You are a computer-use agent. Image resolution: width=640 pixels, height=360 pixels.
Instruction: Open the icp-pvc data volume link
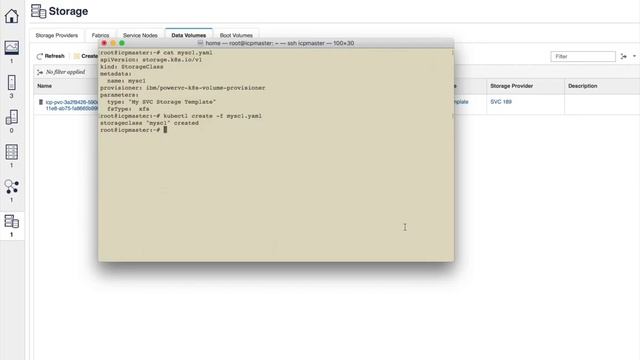72,105
